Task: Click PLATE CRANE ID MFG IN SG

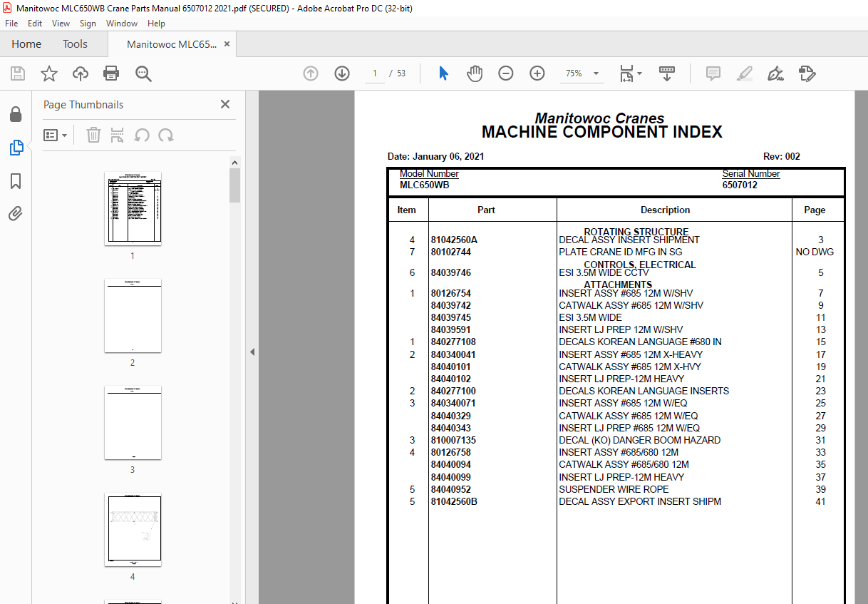Action: coord(621,252)
